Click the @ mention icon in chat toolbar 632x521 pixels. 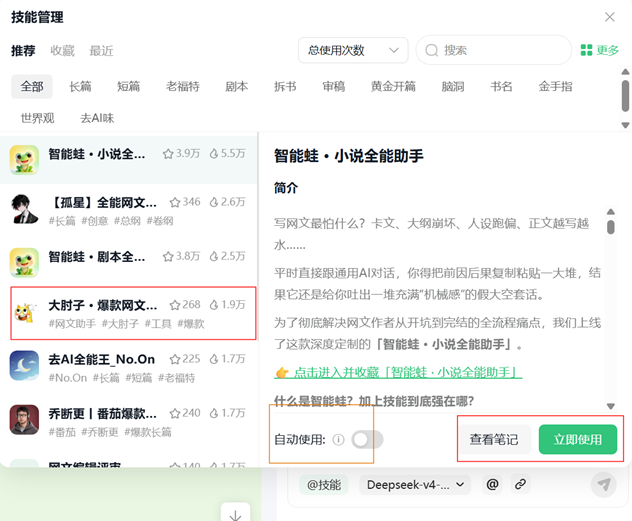coord(492,484)
